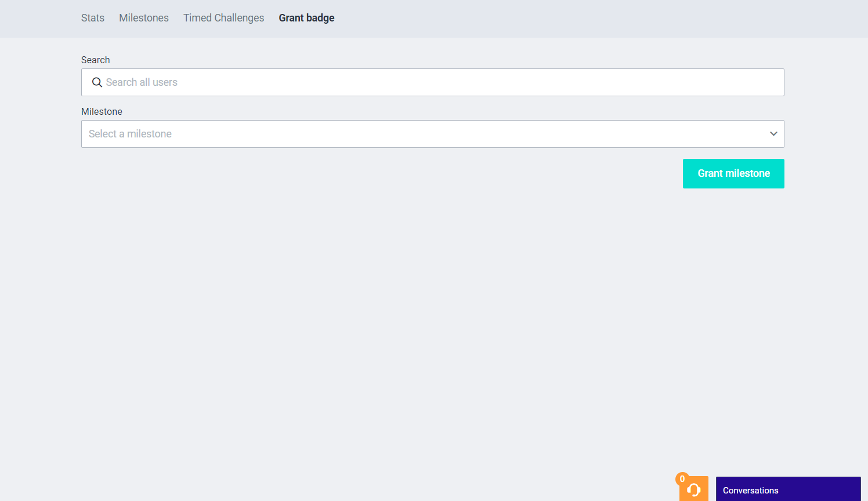
Task: Click the bold 'Grant badge' navigation text
Action: coord(306,18)
